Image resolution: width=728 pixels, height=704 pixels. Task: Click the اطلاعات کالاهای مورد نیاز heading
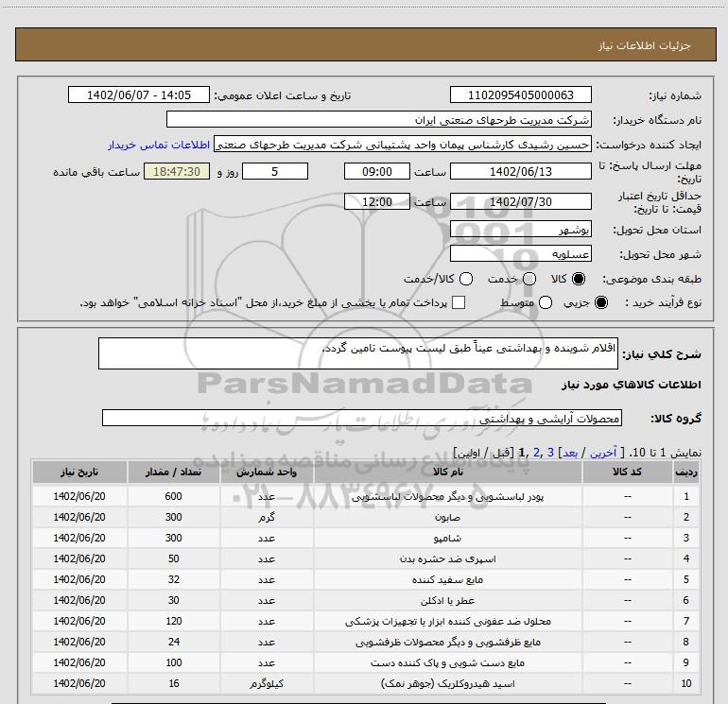click(631, 385)
